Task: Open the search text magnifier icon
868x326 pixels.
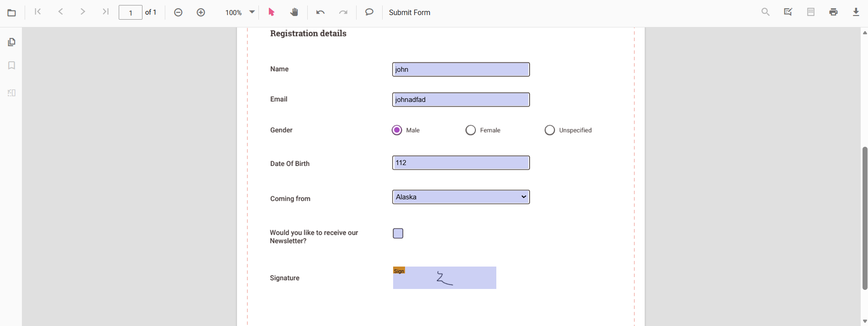Action: click(766, 12)
